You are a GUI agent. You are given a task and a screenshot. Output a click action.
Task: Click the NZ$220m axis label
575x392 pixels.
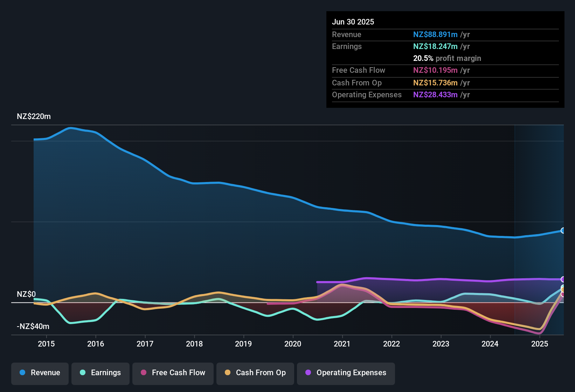click(34, 116)
